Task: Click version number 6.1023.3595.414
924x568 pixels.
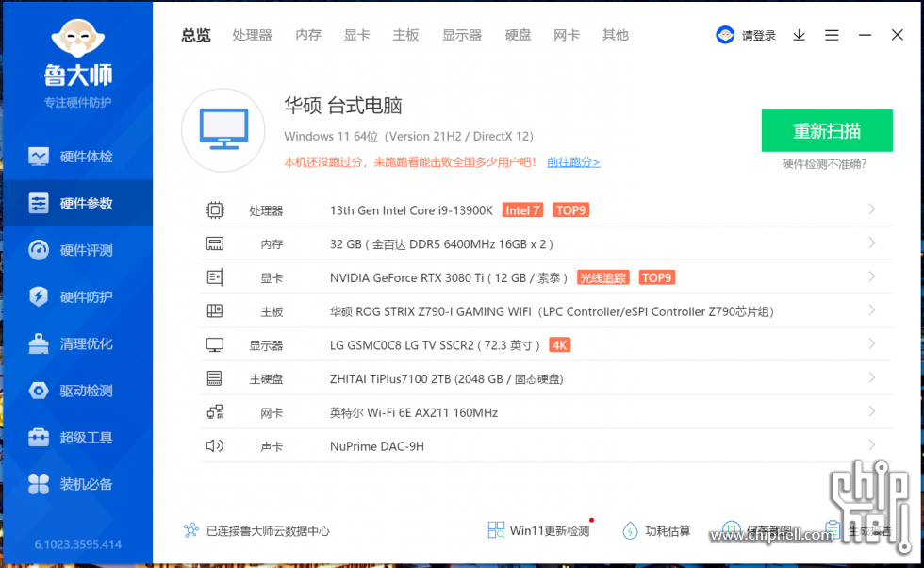Action: pyautogui.click(x=77, y=544)
